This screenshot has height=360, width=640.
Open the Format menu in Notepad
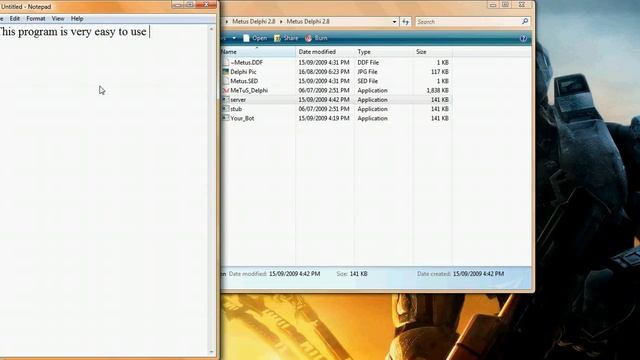36,18
